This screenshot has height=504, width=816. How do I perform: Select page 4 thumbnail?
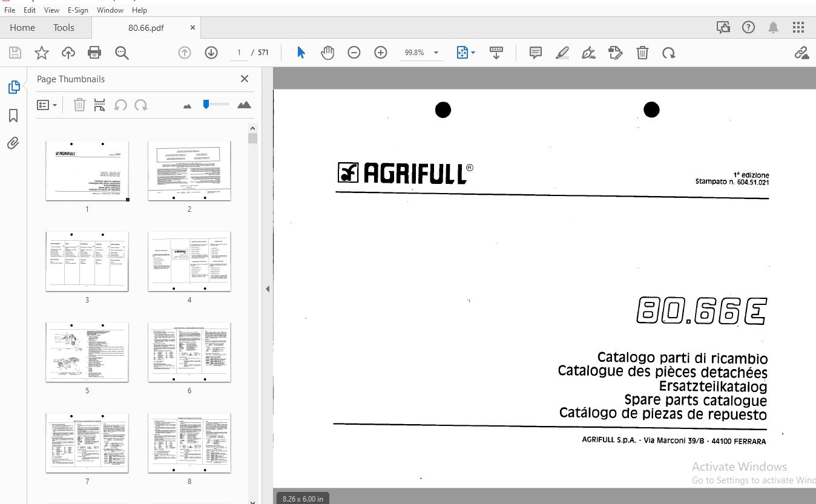point(189,261)
